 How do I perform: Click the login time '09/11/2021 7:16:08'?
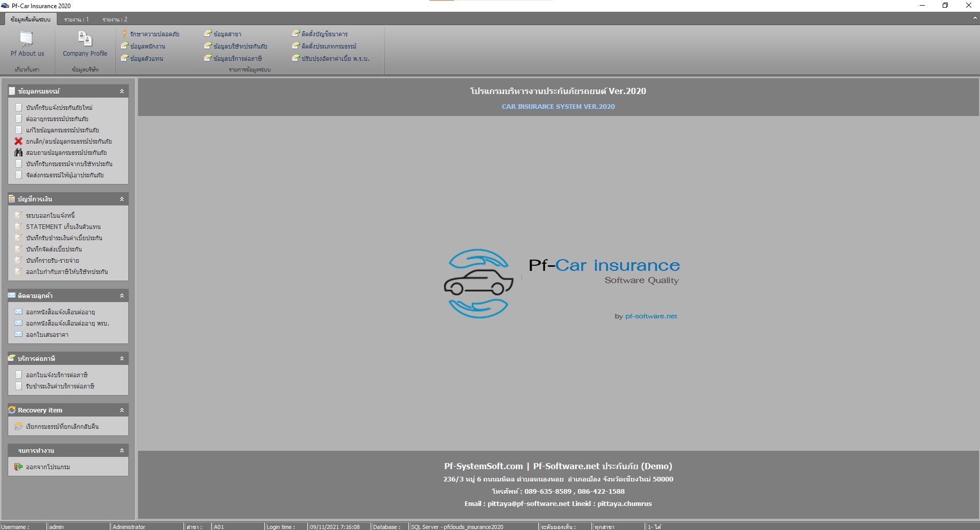(x=338, y=526)
